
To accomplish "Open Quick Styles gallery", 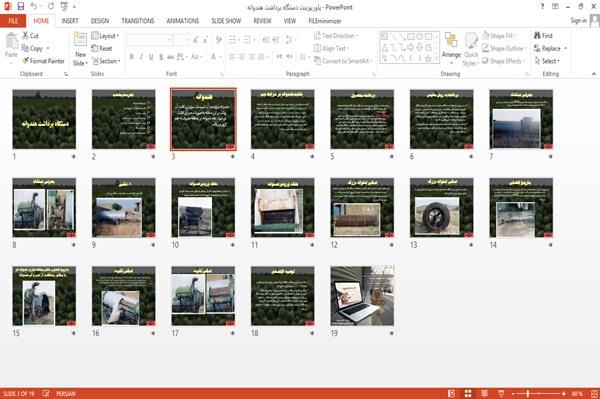I will tap(471, 49).
